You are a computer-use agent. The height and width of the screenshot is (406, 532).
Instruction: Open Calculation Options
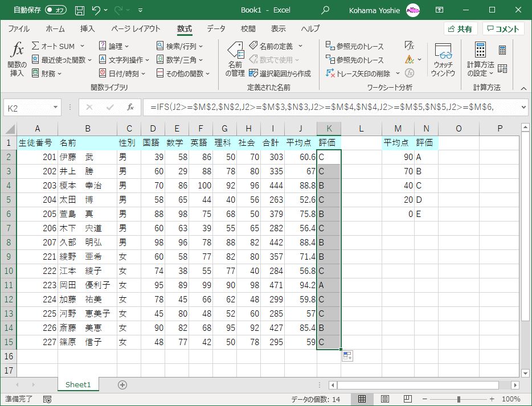click(480, 59)
